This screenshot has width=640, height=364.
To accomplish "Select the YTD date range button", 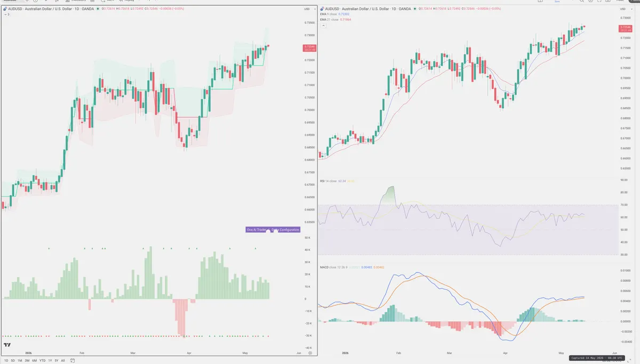I will click(42, 361).
